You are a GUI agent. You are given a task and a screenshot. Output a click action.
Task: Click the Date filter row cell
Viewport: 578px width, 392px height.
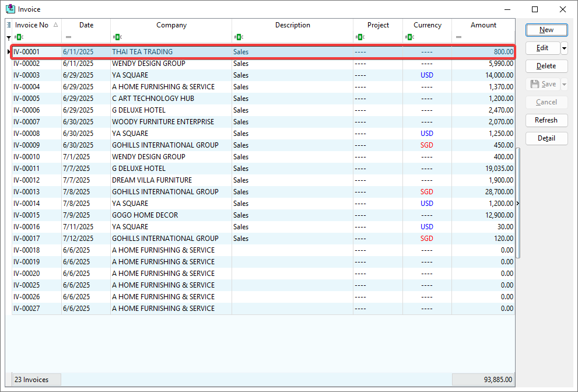[x=86, y=37]
